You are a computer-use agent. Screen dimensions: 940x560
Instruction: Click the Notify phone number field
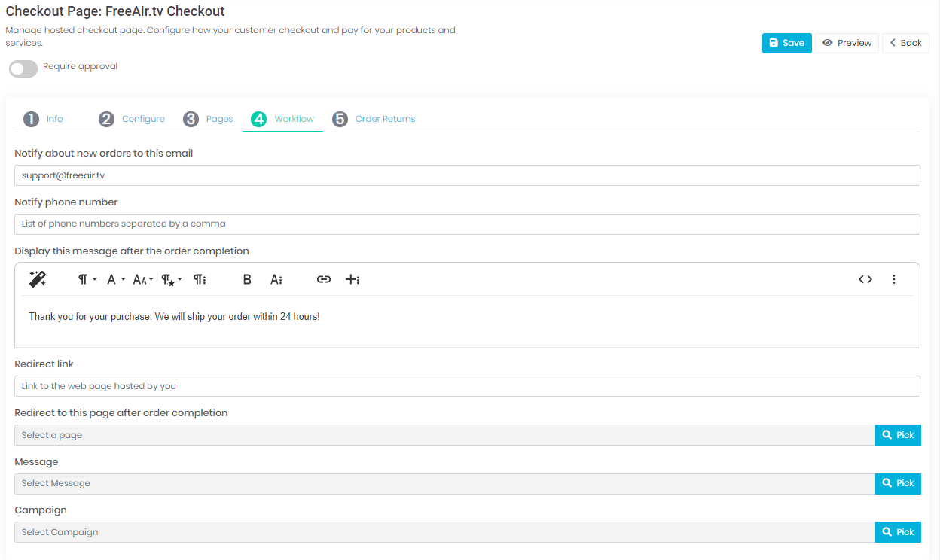pos(467,224)
